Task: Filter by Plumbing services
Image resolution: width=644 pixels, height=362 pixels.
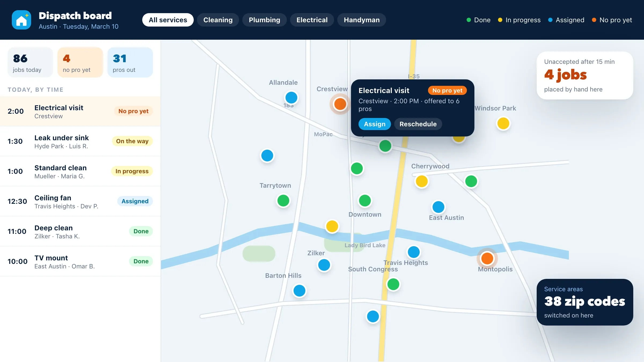Action: (x=264, y=20)
